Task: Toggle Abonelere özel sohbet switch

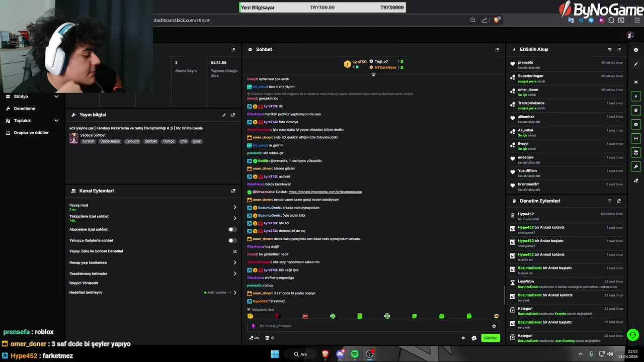Action: tap(232, 229)
